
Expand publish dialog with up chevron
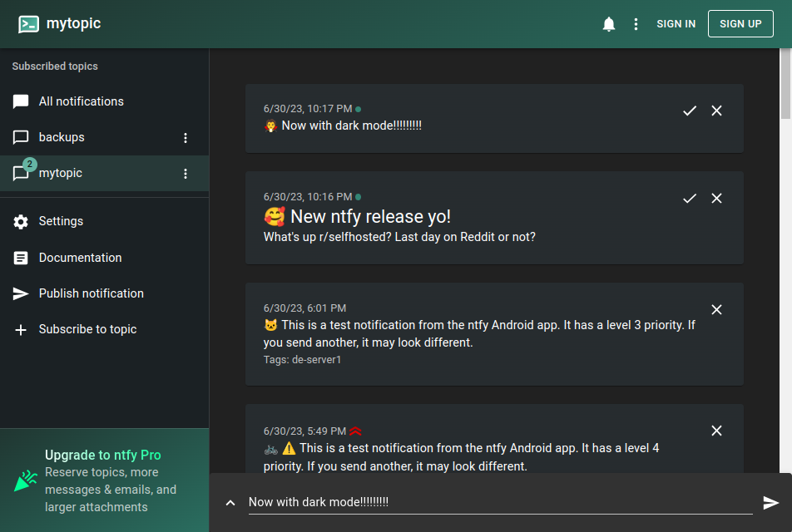pyautogui.click(x=230, y=503)
